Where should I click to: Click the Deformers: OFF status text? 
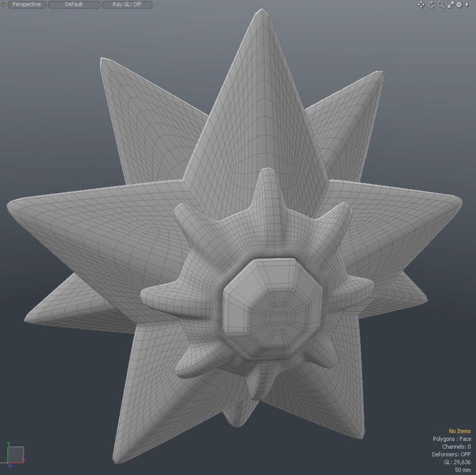pos(451,454)
